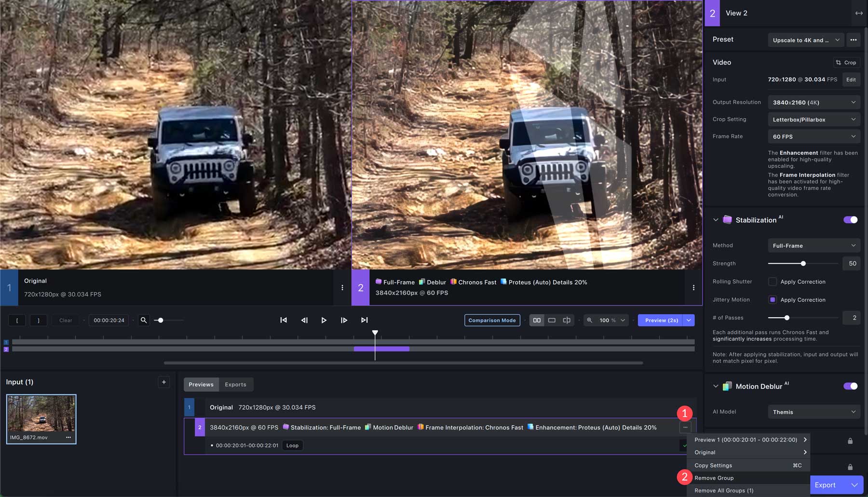This screenshot has width=868, height=497.
Task: Turn off the Motion Deblur toggle
Action: pyautogui.click(x=851, y=386)
